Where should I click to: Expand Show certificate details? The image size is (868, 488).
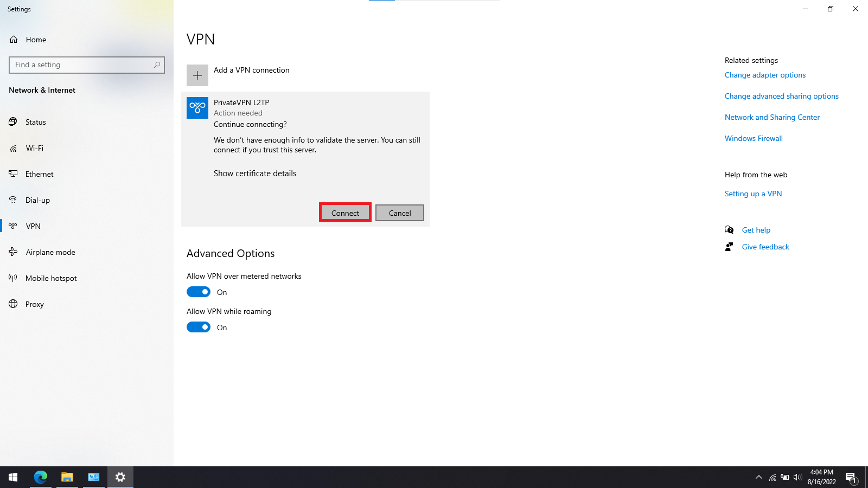point(255,174)
